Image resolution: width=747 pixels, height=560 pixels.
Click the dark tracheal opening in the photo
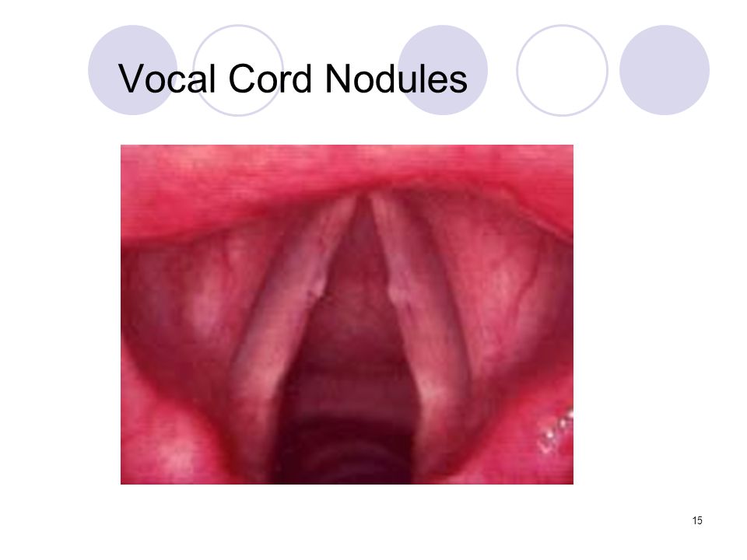pos(348,429)
